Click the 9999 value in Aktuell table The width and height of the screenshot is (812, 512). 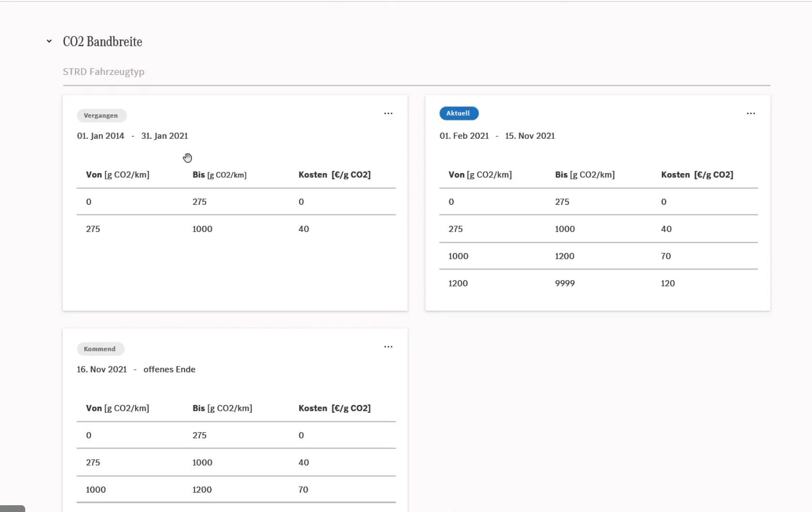(565, 284)
